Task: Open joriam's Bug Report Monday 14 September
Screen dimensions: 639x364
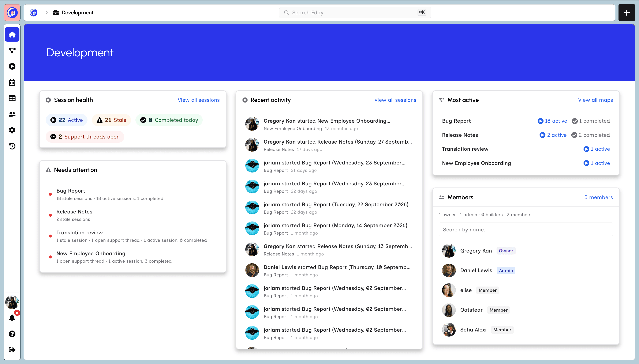Action: click(329, 229)
